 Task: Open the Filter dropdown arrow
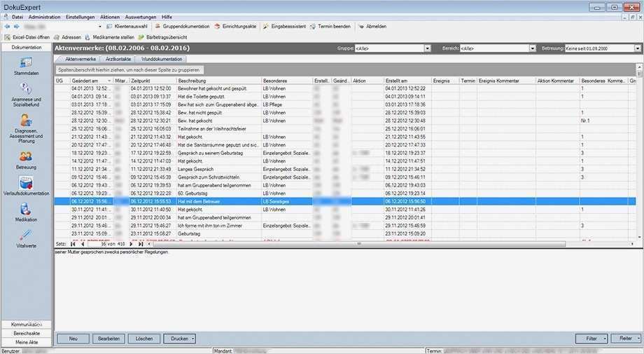[x=605, y=339]
